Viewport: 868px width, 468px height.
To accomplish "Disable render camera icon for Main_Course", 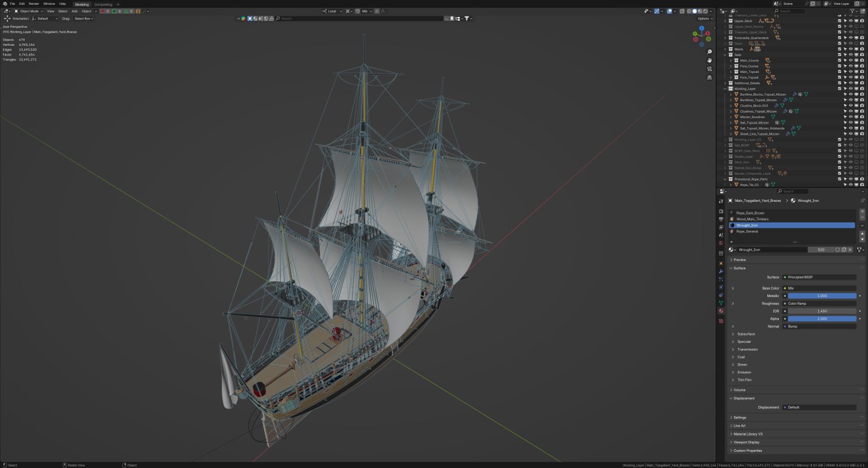I will click(x=862, y=60).
